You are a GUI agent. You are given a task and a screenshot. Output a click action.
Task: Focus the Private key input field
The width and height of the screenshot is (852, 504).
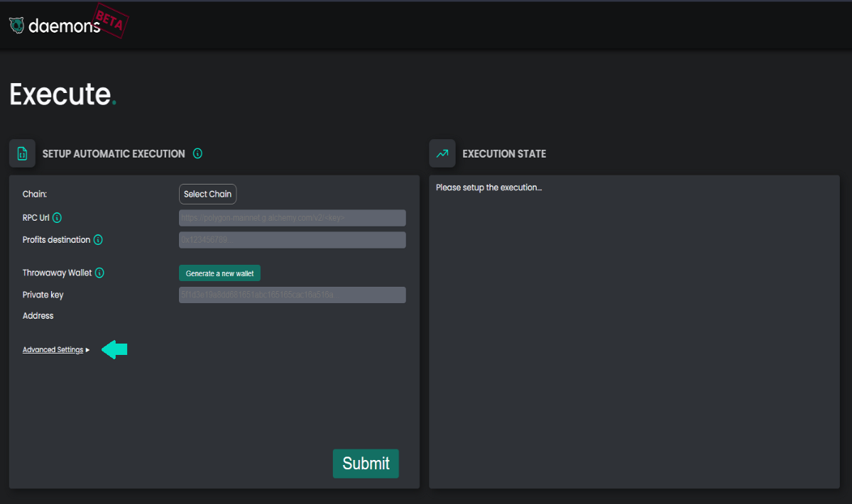[x=293, y=295]
